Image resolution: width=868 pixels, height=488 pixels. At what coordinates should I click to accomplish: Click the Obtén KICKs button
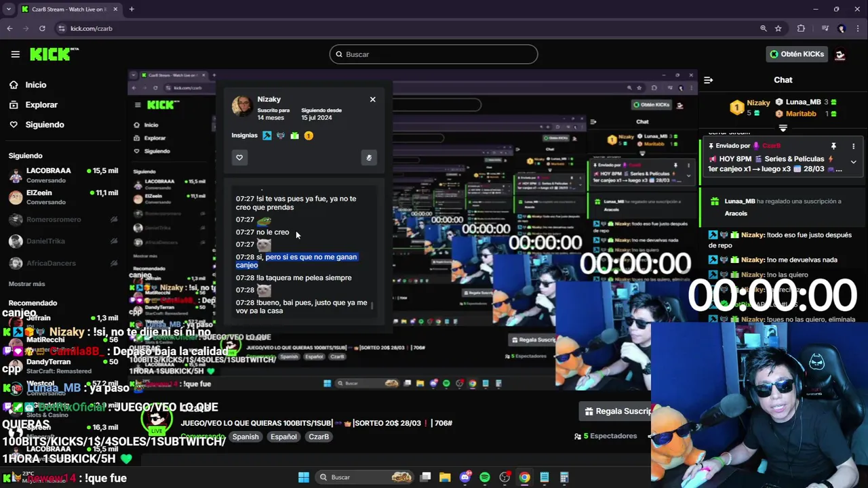tap(797, 54)
